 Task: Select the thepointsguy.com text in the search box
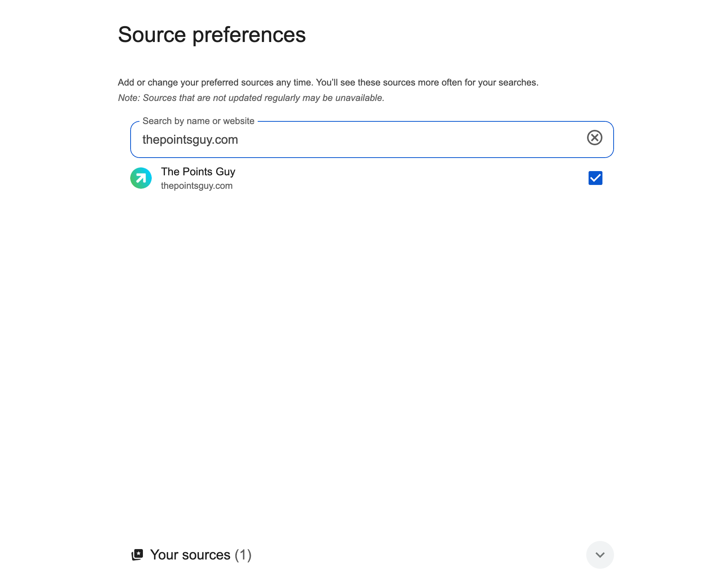click(190, 139)
